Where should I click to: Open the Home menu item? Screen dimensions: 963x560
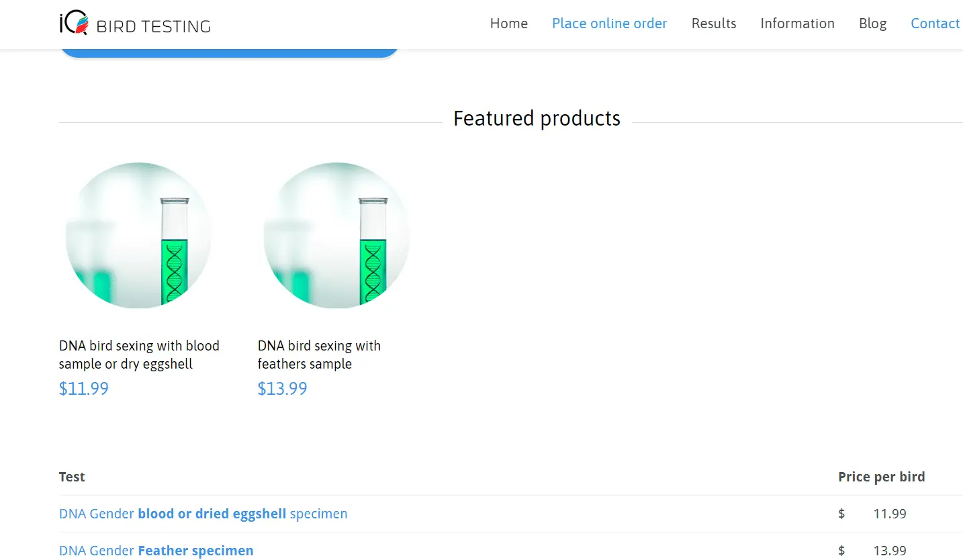509,24
